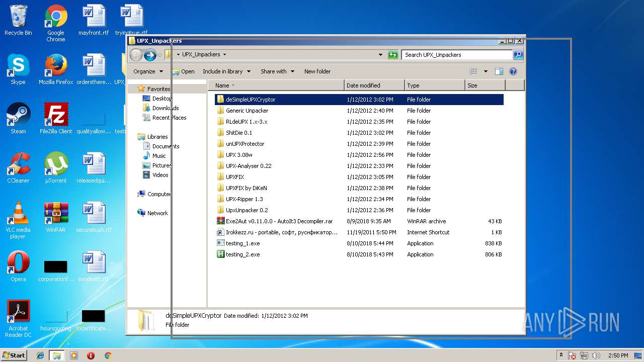Click the Start button
Viewport: 644px width, 362px height.
[x=14, y=355]
